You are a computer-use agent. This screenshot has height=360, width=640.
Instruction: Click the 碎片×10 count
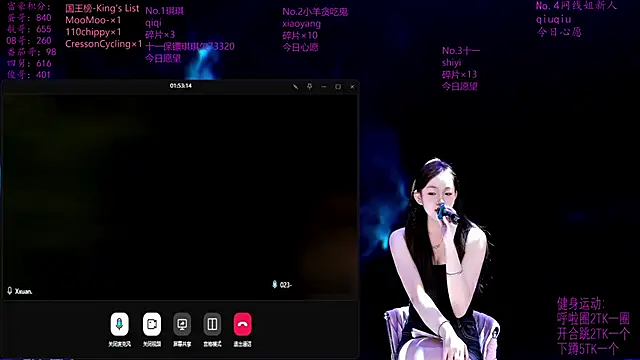click(x=300, y=36)
